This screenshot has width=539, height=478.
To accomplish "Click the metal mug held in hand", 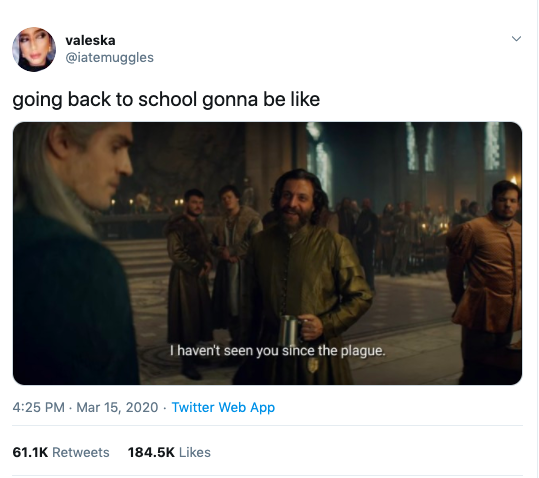I will 291,329.
